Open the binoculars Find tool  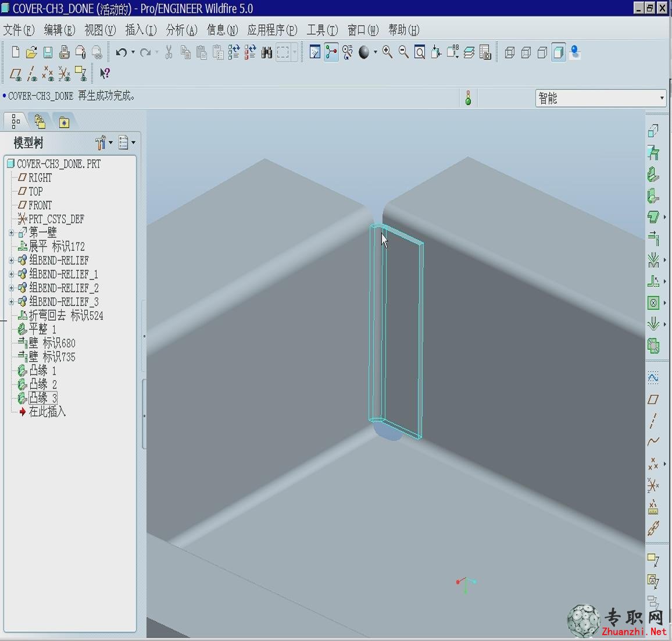tap(267, 53)
